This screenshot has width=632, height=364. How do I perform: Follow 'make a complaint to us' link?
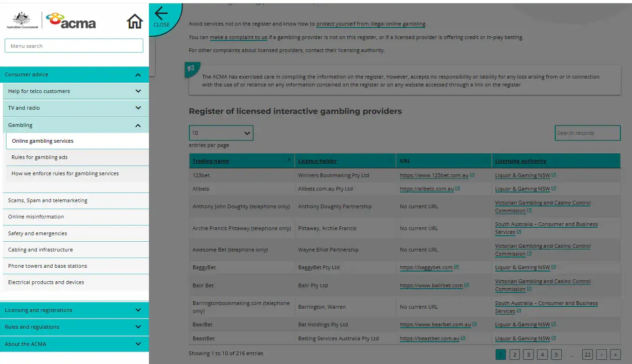pyautogui.click(x=238, y=37)
